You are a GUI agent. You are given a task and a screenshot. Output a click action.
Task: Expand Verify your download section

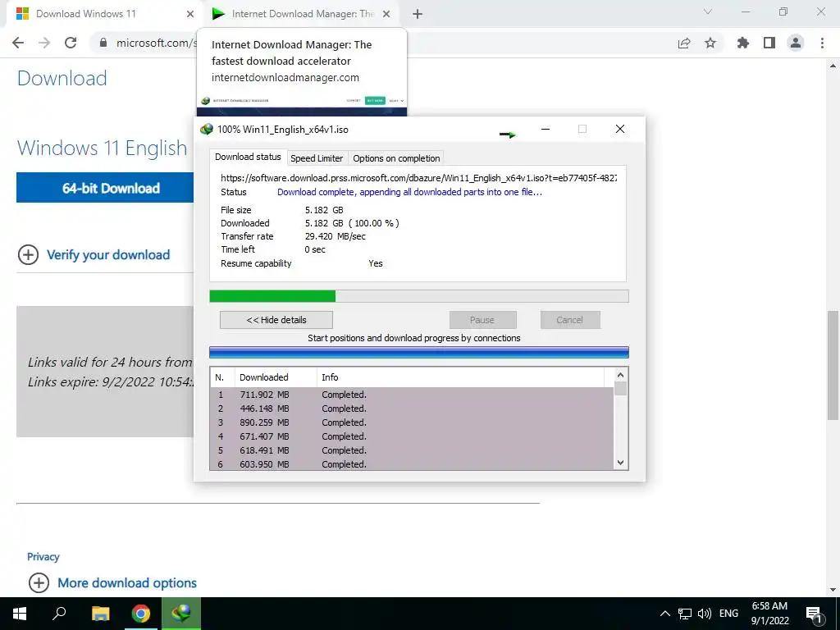coord(94,254)
